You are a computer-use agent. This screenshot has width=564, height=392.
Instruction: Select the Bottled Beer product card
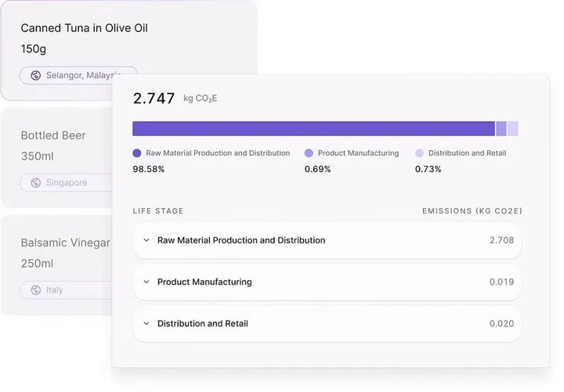tap(57, 157)
